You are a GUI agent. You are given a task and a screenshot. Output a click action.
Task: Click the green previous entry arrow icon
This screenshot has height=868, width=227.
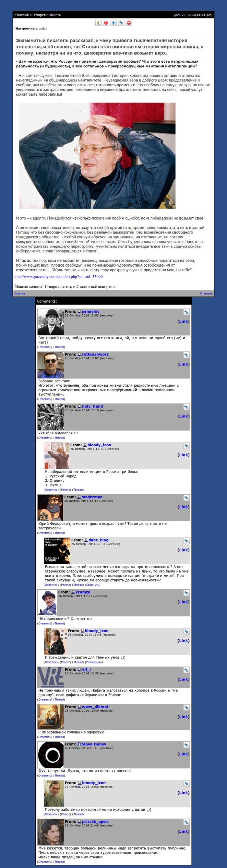(98, 23)
